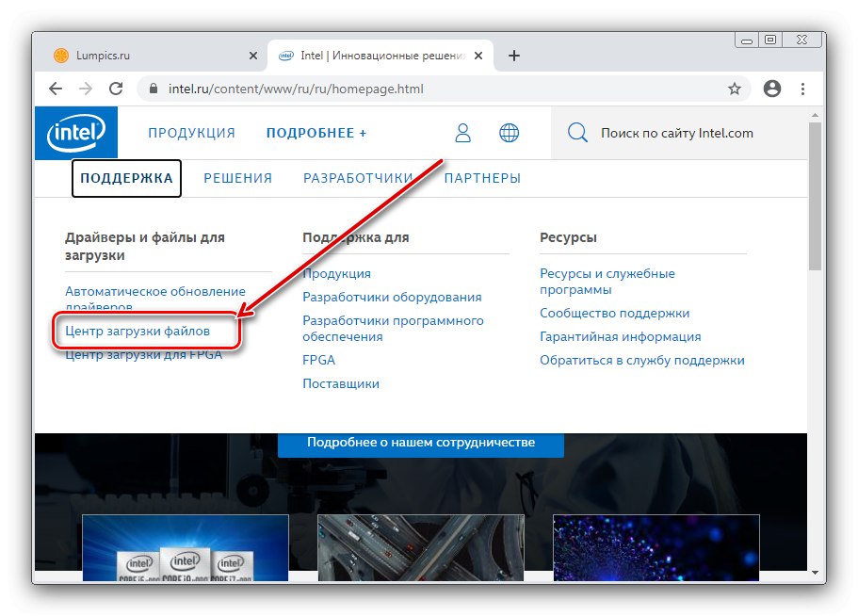Click the padlock site security icon
Image resolution: width=858 pixels, height=616 pixels.
(x=154, y=89)
